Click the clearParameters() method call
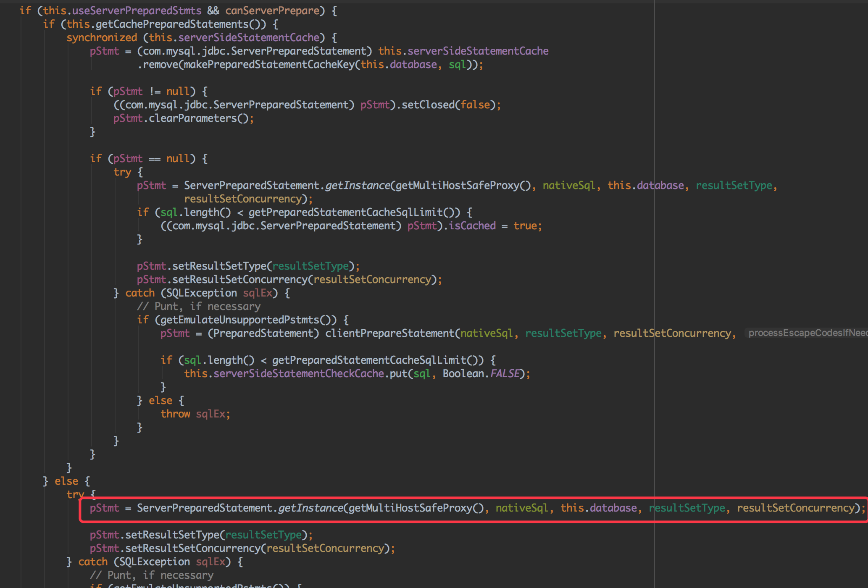Image resolution: width=868 pixels, height=588 pixels. click(x=198, y=118)
